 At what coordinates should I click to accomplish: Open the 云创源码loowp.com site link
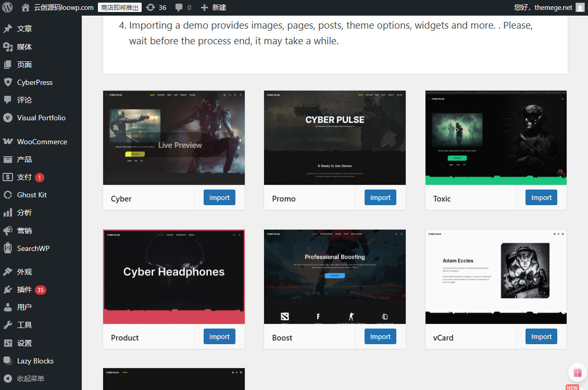[x=64, y=7]
